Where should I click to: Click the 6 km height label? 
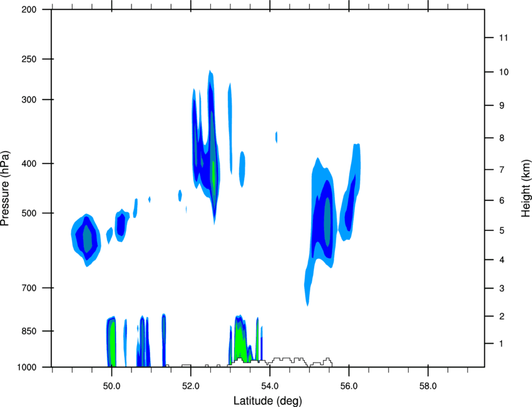click(501, 200)
